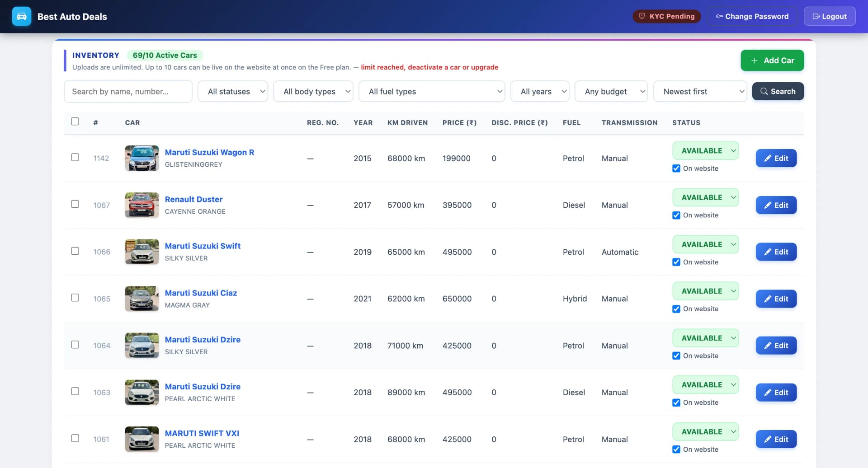868x468 pixels.
Task: Select the checkbox for car 1064
Action: click(75, 345)
